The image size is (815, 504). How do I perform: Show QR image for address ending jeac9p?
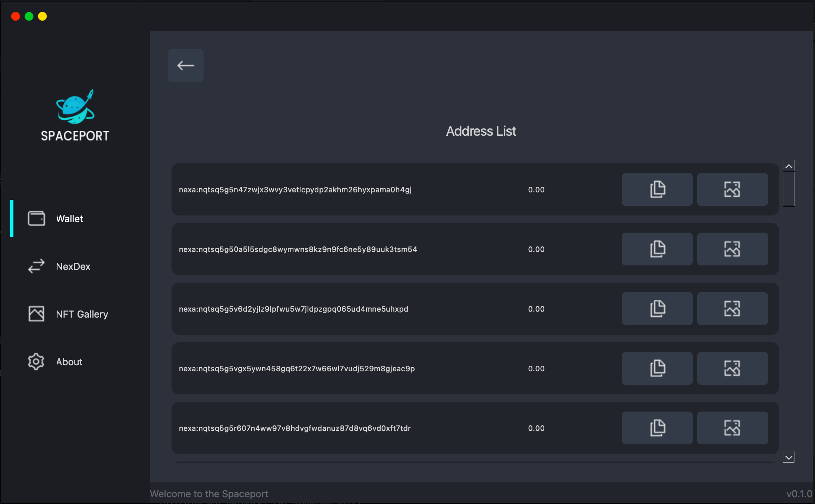coord(732,368)
